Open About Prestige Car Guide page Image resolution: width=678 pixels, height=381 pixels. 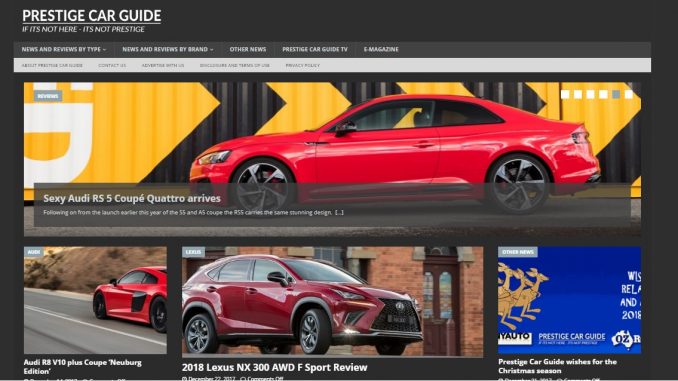click(52, 65)
